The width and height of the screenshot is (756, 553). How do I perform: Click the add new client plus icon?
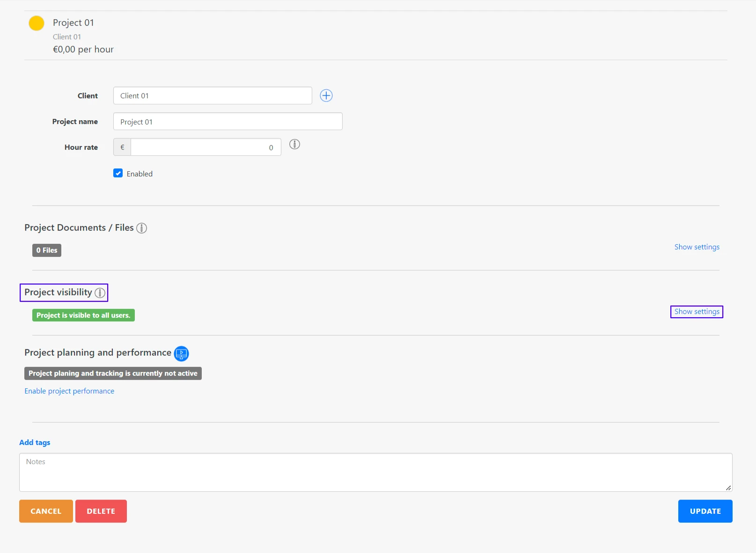[x=326, y=95]
